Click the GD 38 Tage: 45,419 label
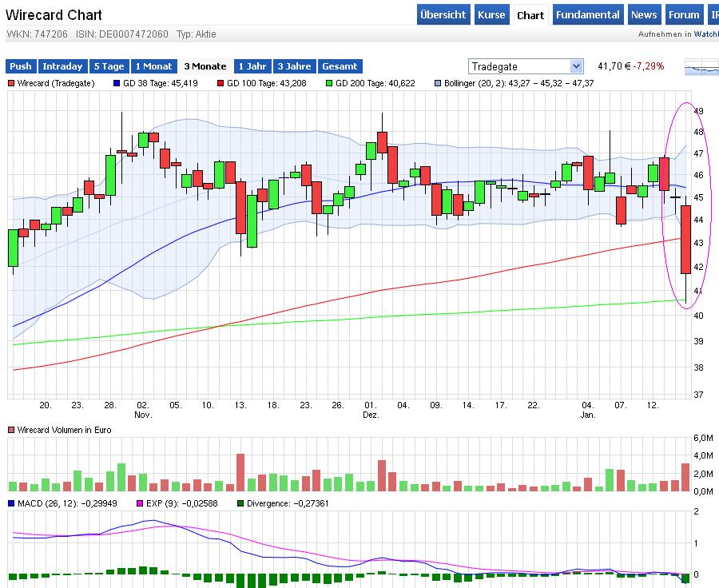Viewport: 719px width, 588px height. 161,83
